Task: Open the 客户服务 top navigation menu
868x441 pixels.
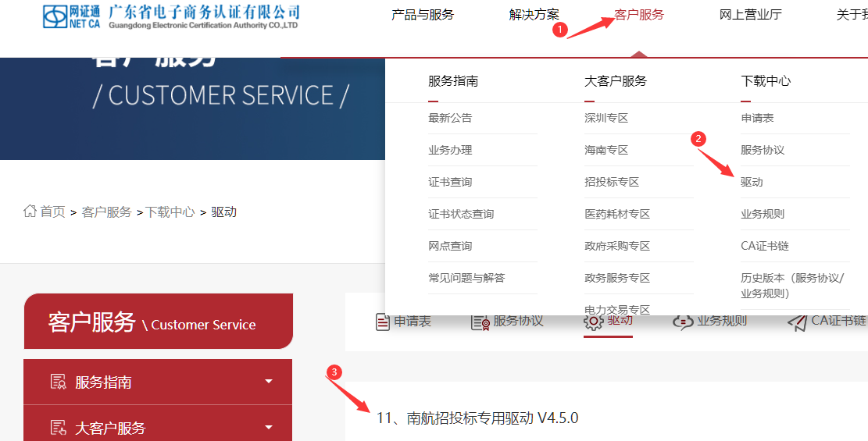Action: point(639,15)
